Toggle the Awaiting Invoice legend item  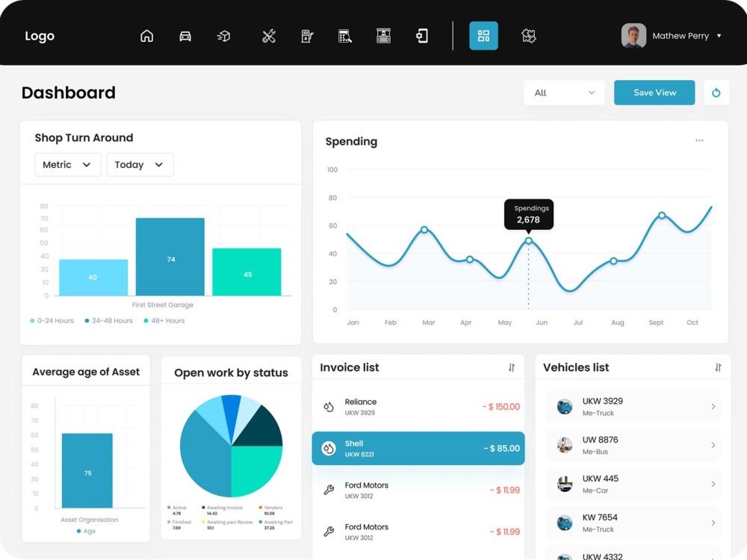pos(222,510)
